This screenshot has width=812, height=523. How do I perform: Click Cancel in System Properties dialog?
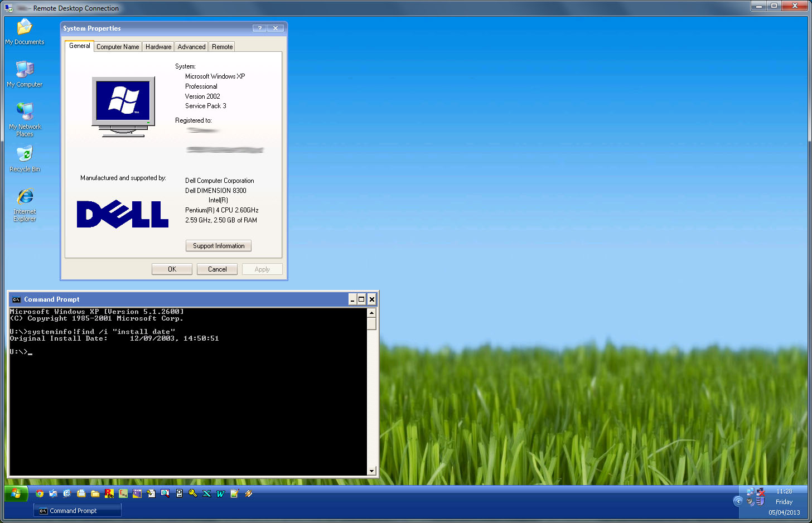pos(217,269)
